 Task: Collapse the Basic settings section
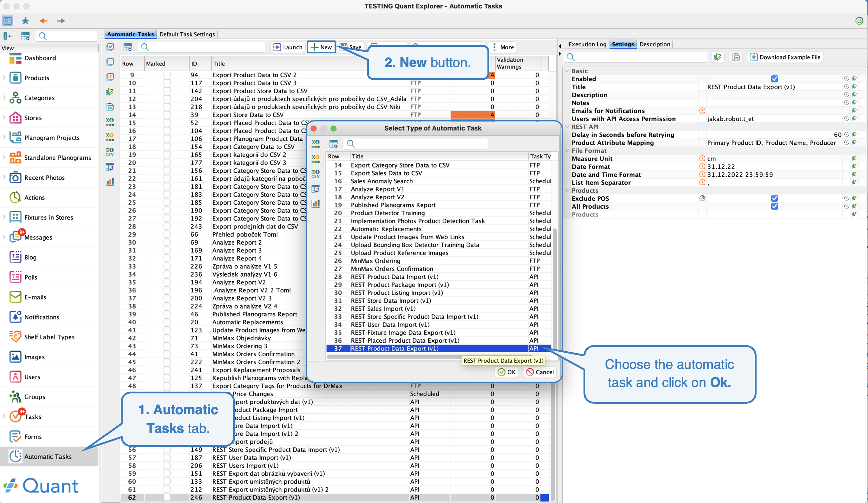click(x=567, y=71)
